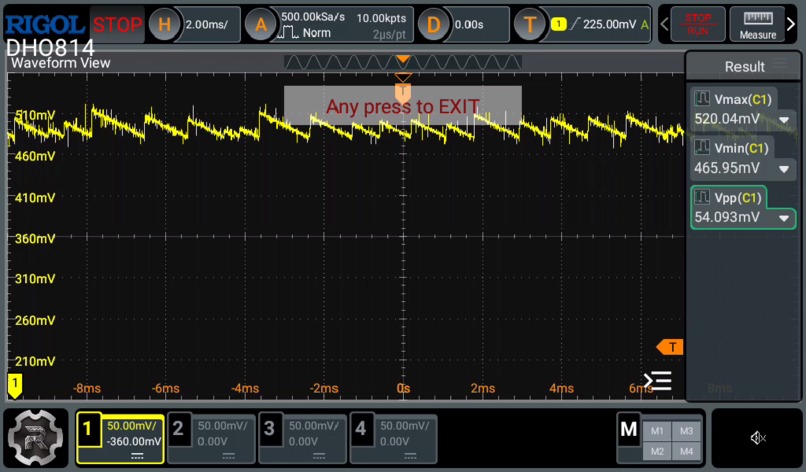This screenshot has width=806, height=472.
Task: Select channel 1 tab
Action: 120,440
